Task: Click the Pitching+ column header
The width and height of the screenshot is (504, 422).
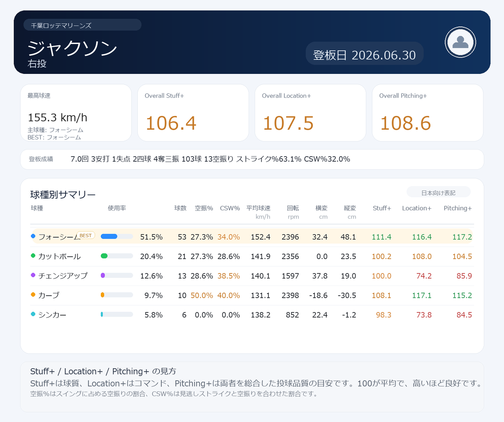Action: 458,208
